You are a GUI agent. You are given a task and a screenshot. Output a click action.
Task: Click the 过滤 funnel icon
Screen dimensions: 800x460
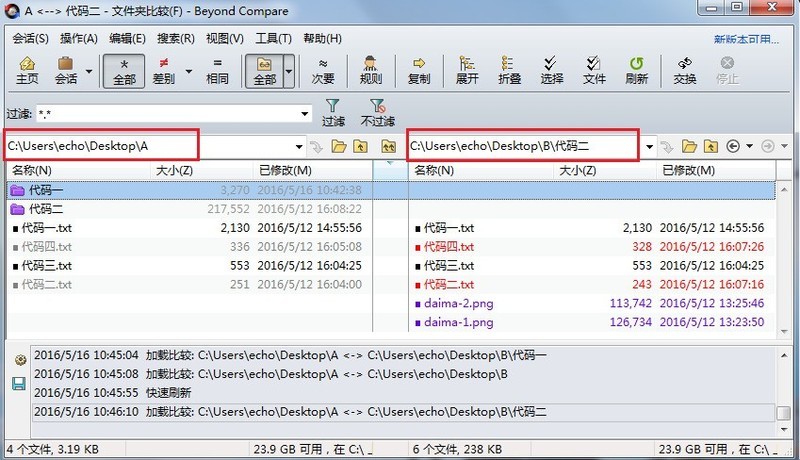click(x=333, y=113)
